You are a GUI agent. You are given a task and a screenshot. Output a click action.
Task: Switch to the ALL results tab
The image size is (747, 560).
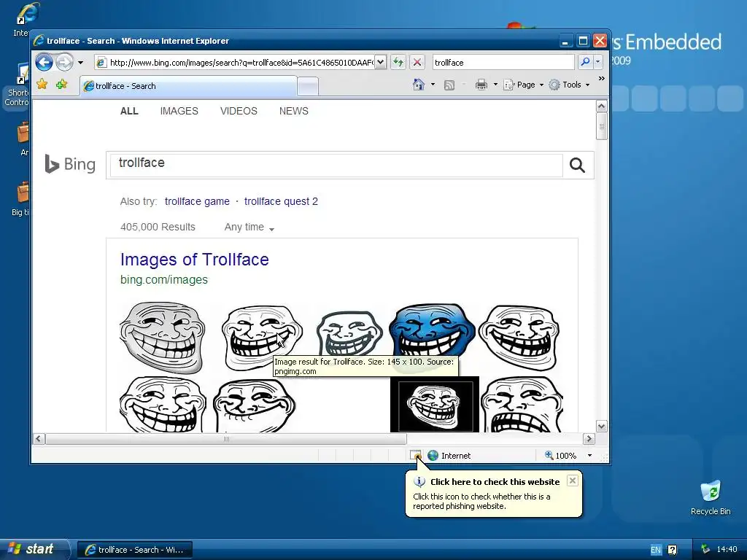[129, 111]
